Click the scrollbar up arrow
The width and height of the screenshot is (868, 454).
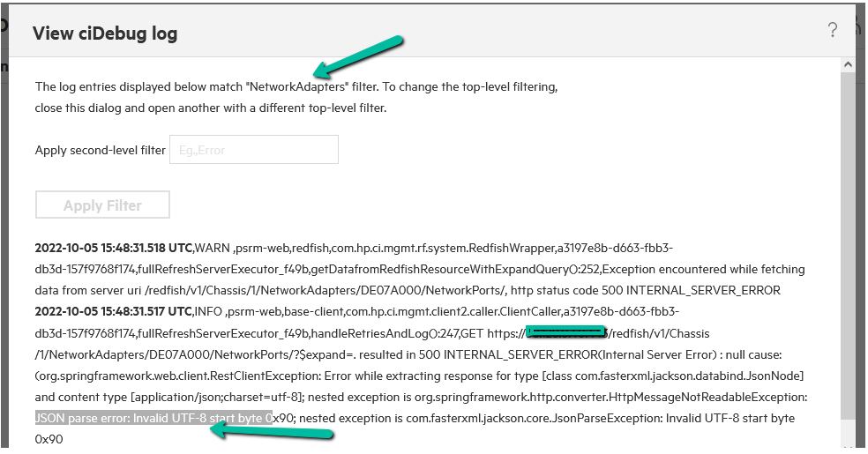pos(849,66)
